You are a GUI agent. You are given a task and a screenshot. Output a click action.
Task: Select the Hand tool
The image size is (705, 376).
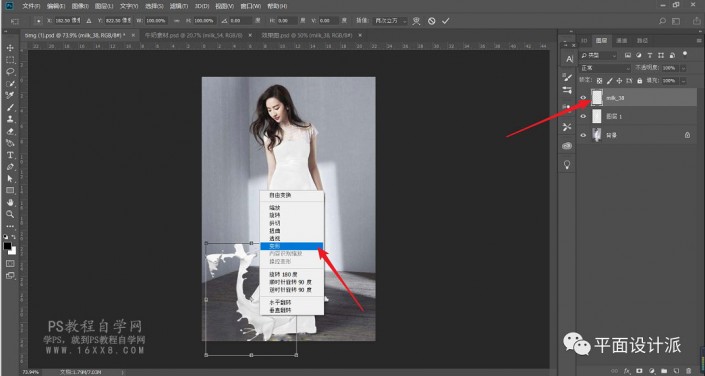(10, 202)
